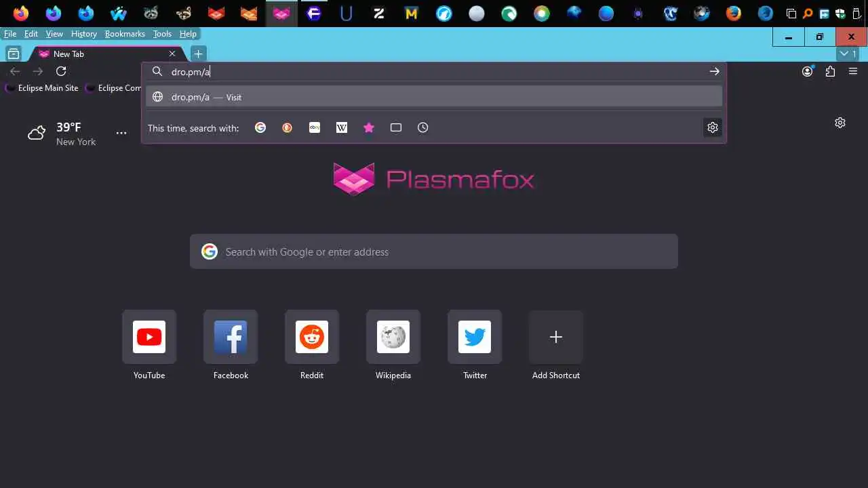The image size is (868, 488).
Task: Click the forward navigation arrow
Action: point(38,71)
